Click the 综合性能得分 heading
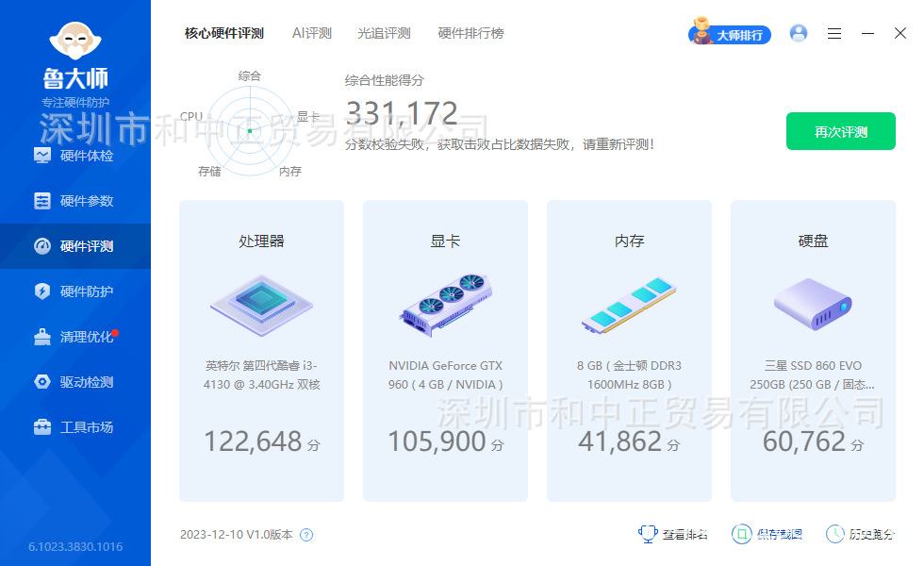Viewport: 924px width, 566px height. pos(385,80)
